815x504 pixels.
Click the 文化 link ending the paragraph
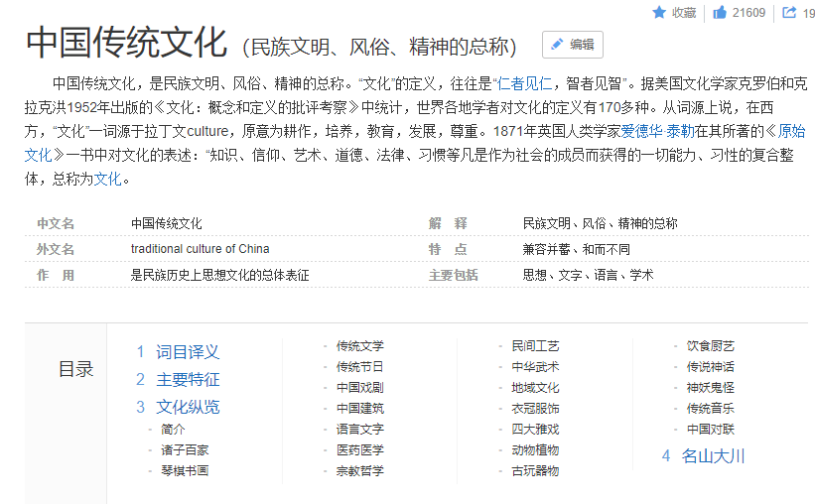point(107,179)
